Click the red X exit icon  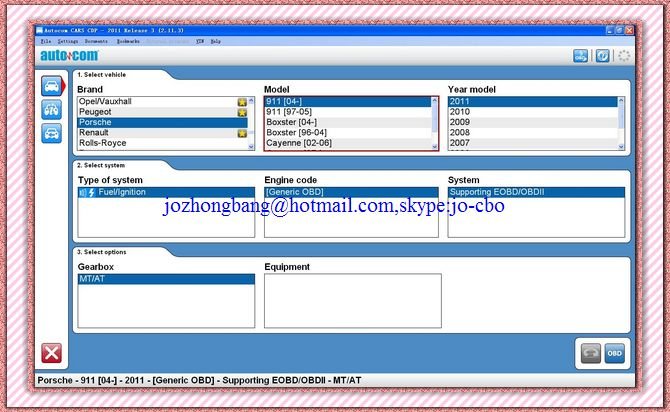point(51,353)
